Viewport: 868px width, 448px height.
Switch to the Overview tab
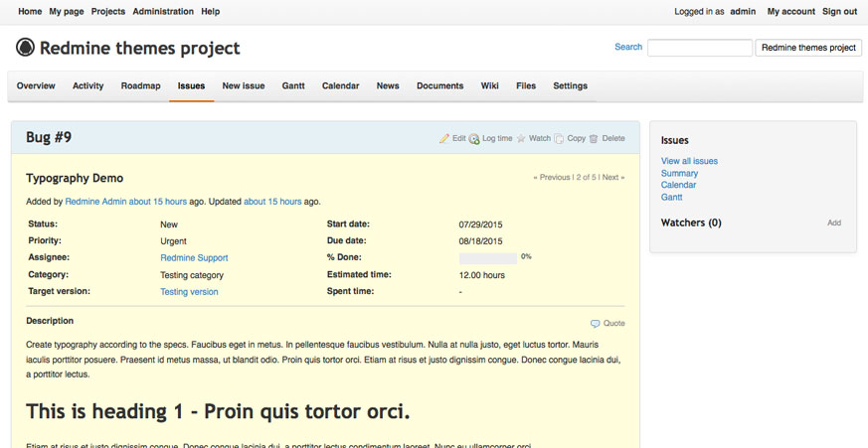coord(36,85)
